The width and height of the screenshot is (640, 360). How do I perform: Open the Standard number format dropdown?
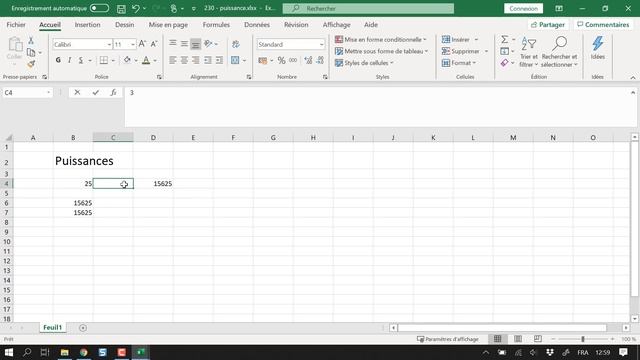pos(321,44)
